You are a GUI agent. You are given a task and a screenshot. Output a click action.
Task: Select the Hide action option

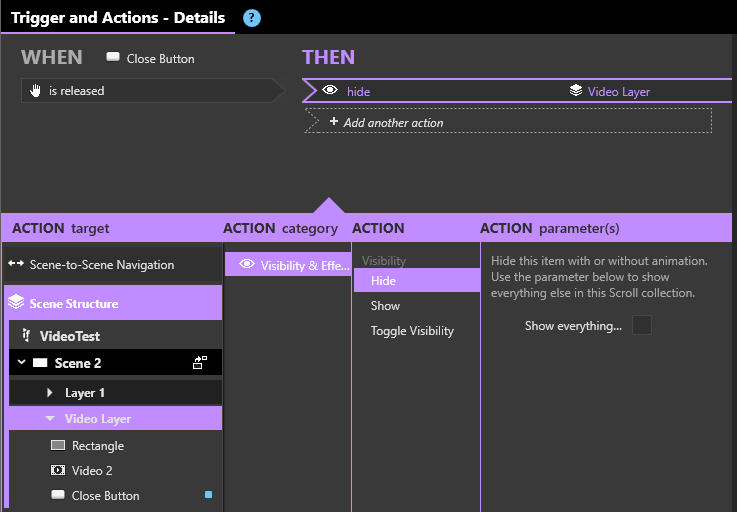tap(416, 281)
